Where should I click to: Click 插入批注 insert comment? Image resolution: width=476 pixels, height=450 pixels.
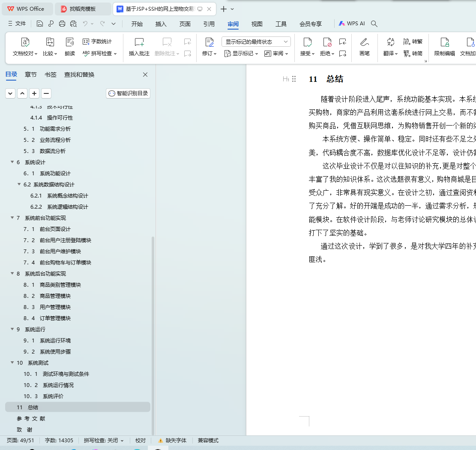[139, 47]
